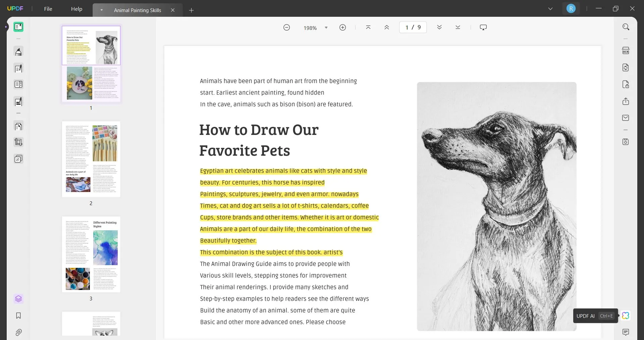Image resolution: width=644 pixels, height=340 pixels.
Task: Expand the top-right chevron dropdown
Action: point(550,9)
